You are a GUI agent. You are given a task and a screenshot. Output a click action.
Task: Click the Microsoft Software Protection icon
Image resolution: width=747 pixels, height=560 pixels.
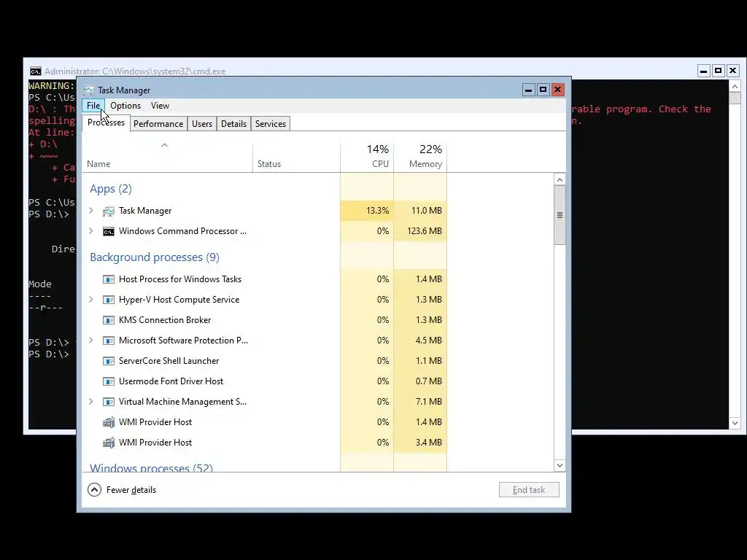(x=109, y=341)
